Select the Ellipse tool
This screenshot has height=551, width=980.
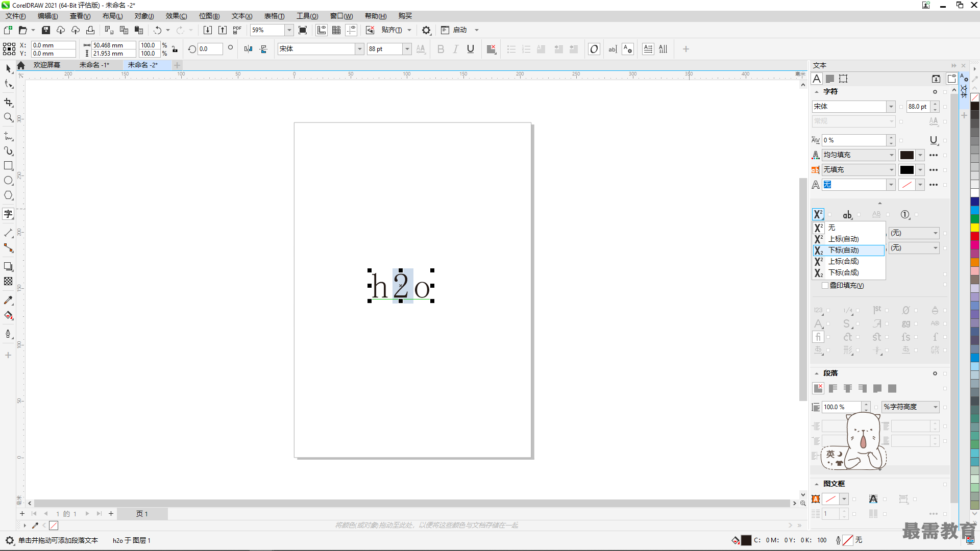click(x=8, y=181)
